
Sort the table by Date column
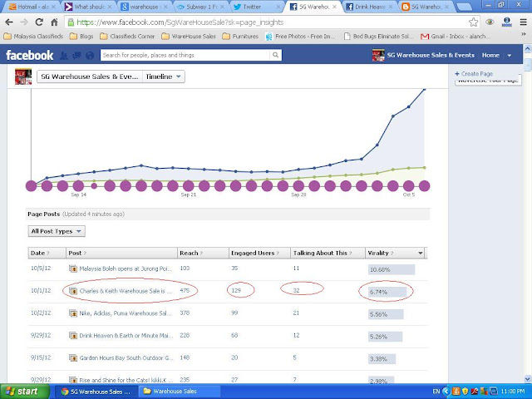[47, 253]
